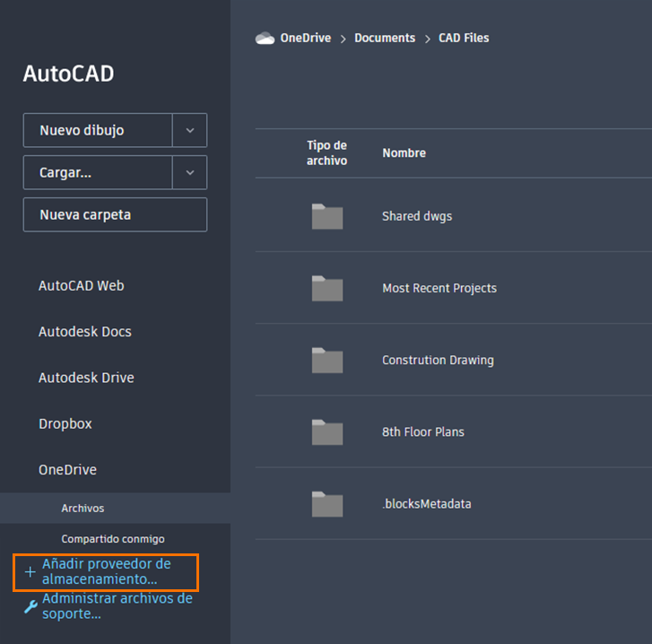652x644 pixels.
Task: Click the Shared dwgs folder icon
Action: pyautogui.click(x=327, y=216)
